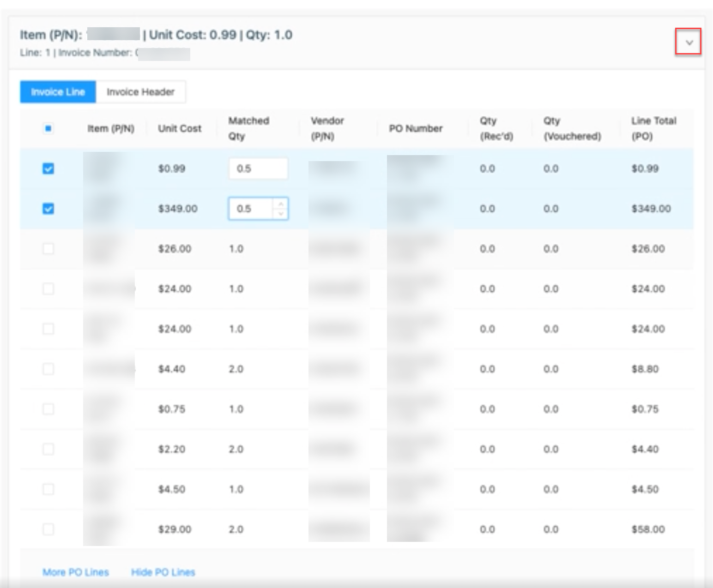Select the $58.00 line total cell
Screen dimensions: 713x588
coord(648,529)
